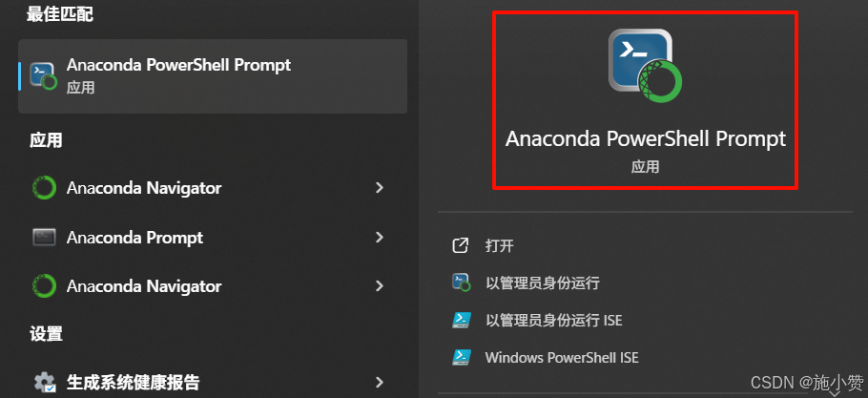Expand the chevron beside 生成系统健康报告
The height and width of the screenshot is (398, 868).
click(380, 382)
